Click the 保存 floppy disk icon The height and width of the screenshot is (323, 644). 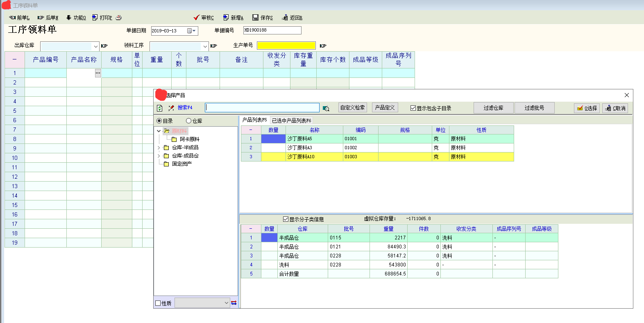coord(255,18)
